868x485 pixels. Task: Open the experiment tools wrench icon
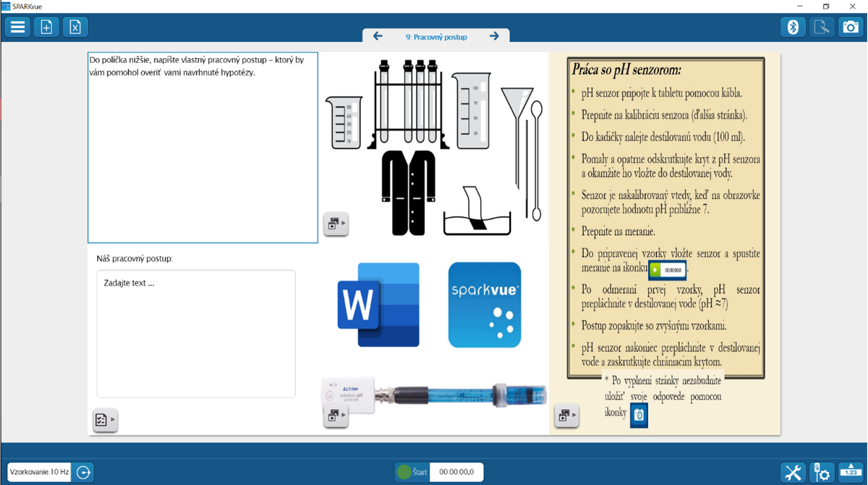[793, 472]
